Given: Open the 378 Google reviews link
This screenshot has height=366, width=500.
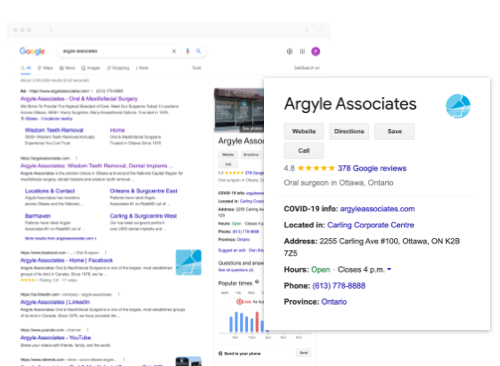Looking at the screenshot, I should point(372,168).
